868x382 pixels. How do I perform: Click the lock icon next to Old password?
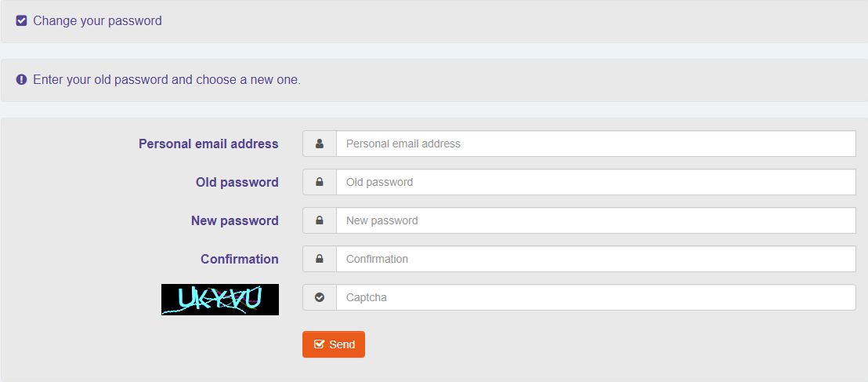point(320,182)
